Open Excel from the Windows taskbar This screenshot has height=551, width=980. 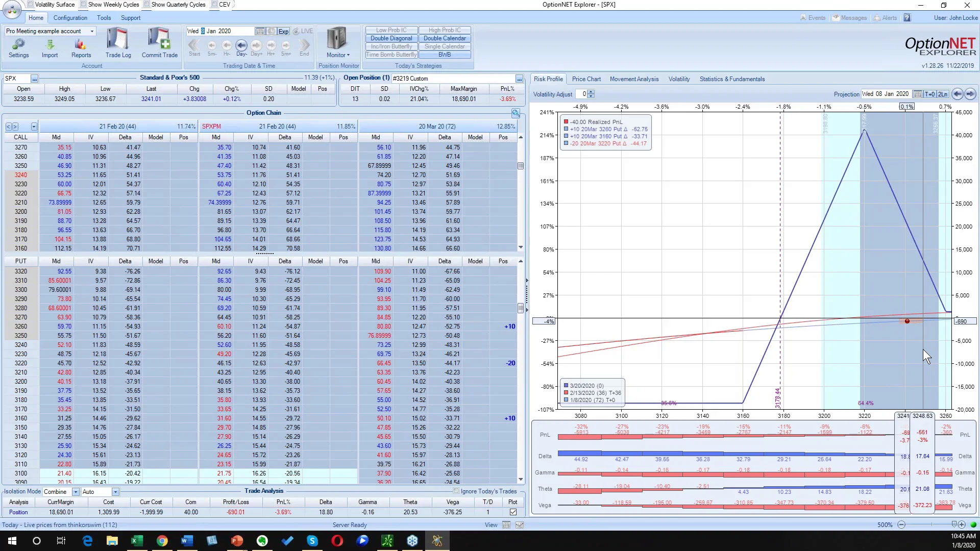tap(137, 541)
